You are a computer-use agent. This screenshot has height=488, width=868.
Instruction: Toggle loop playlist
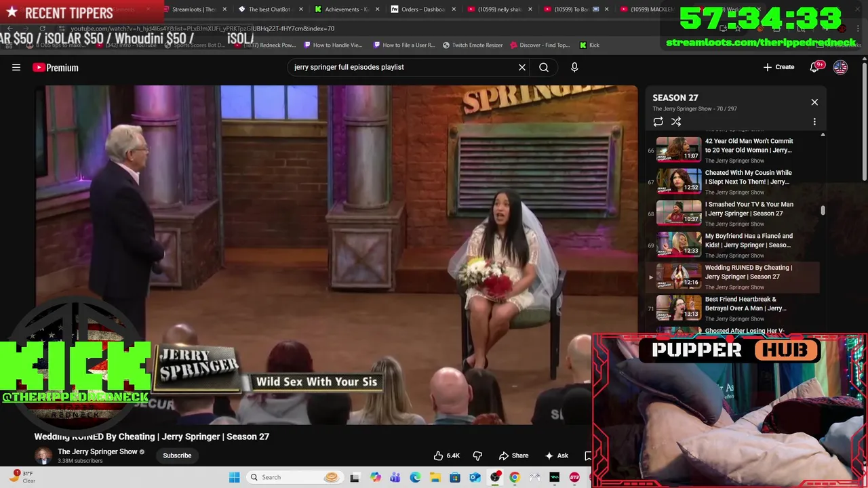[658, 122]
